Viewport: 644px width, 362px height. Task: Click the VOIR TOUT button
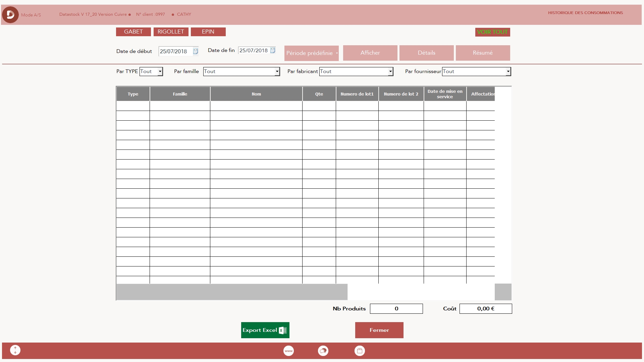(x=492, y=32)
